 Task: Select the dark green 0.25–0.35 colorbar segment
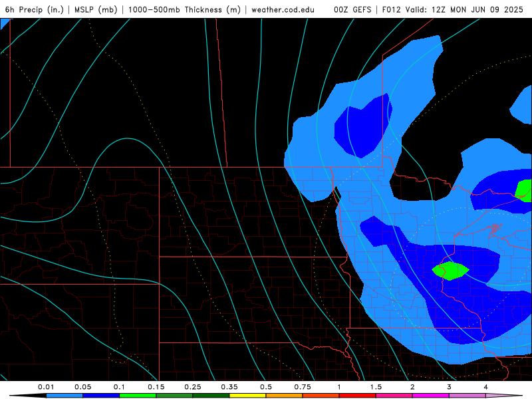click(x=211, y=396)
